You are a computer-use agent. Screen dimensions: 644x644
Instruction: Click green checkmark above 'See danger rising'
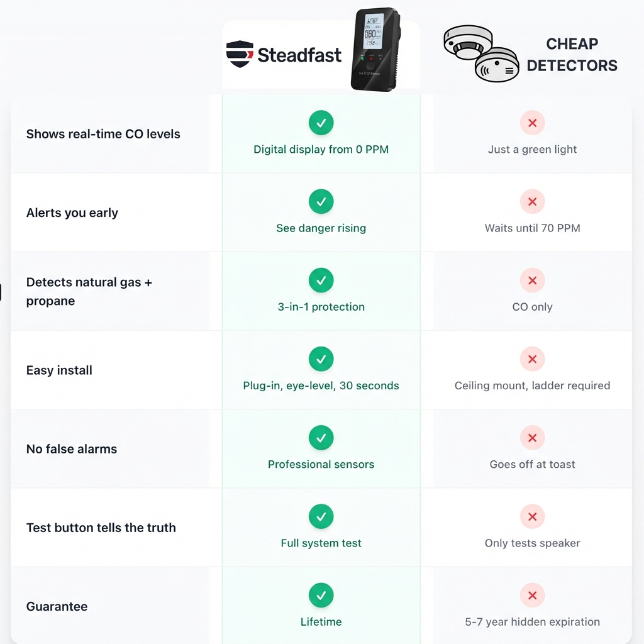pyautogui.click(x=321, y=201)
